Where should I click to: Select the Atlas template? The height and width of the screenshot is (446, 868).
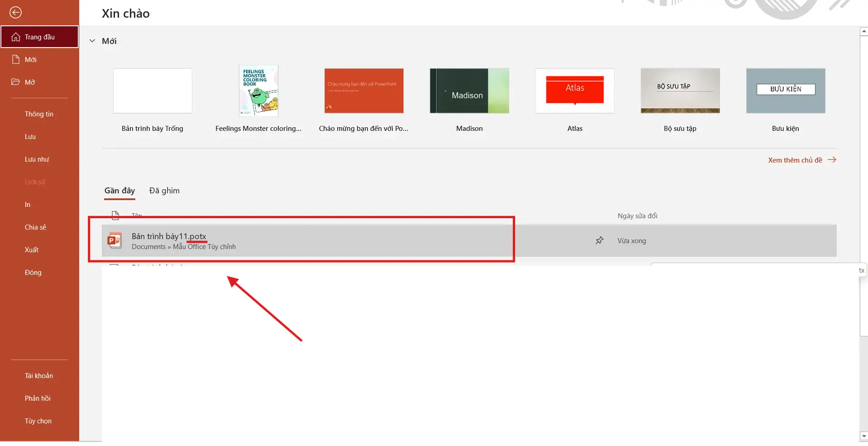pyautogui.click(x=575, y=91)
